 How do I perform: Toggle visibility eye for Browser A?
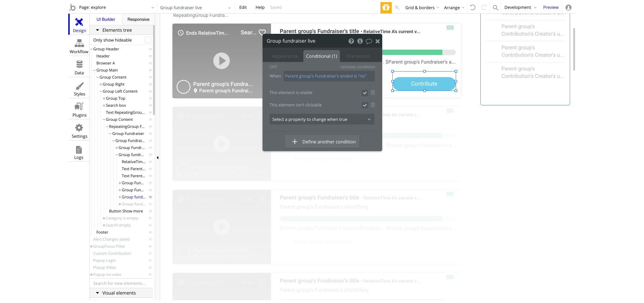click(150, 63)
